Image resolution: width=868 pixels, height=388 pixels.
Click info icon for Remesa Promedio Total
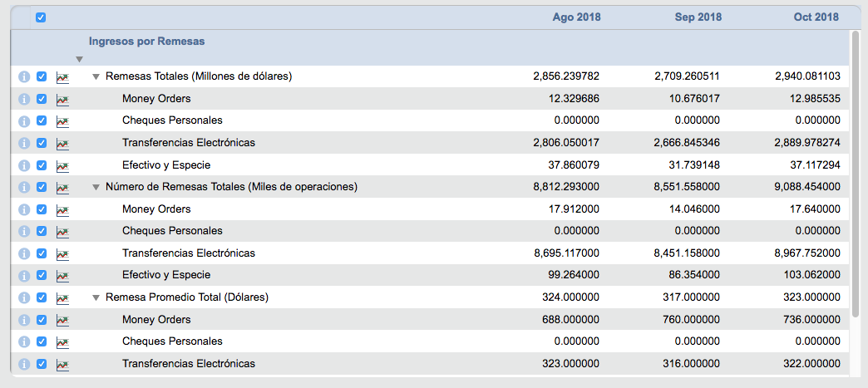click(24, 297)
